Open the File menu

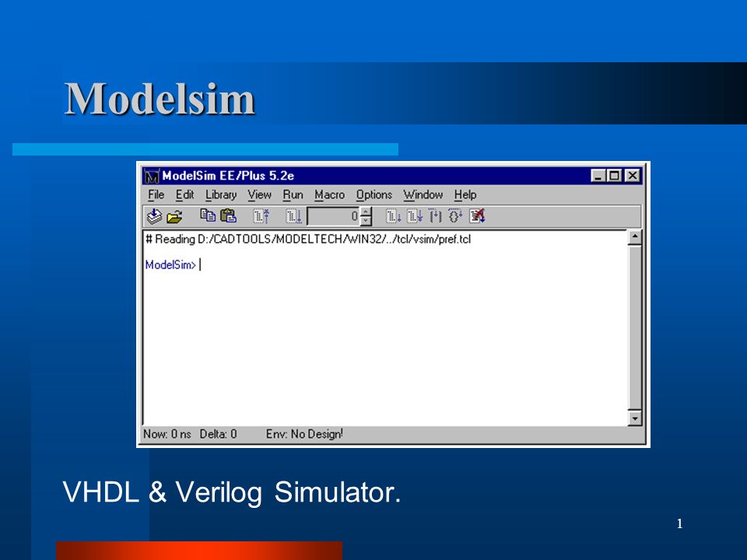point(156,194)
